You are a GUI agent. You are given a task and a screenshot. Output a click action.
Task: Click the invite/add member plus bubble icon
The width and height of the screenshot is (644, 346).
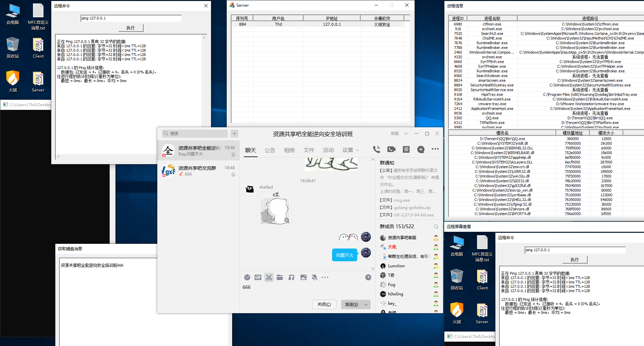421,149
